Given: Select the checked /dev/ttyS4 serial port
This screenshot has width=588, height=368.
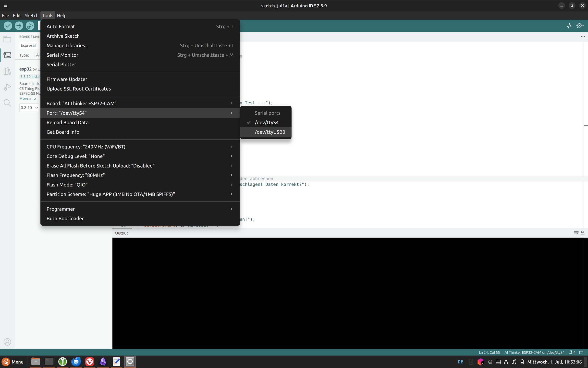Looking at the screenshot, I should coord(266,122).
